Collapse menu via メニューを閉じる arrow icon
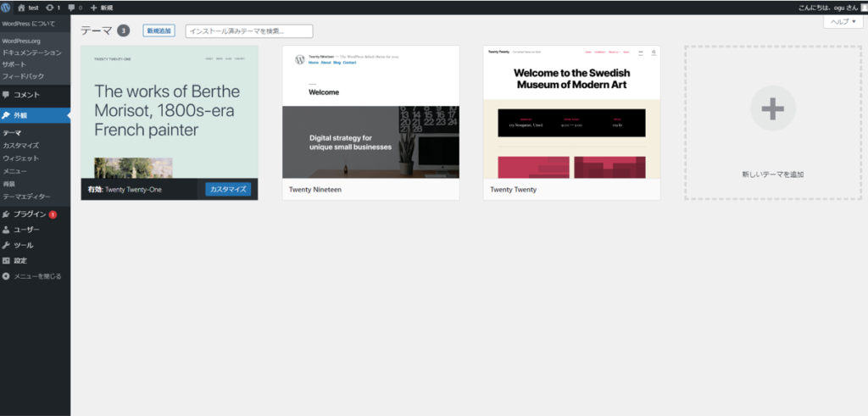This screenshot has height=416, width=868. point(6,276)
